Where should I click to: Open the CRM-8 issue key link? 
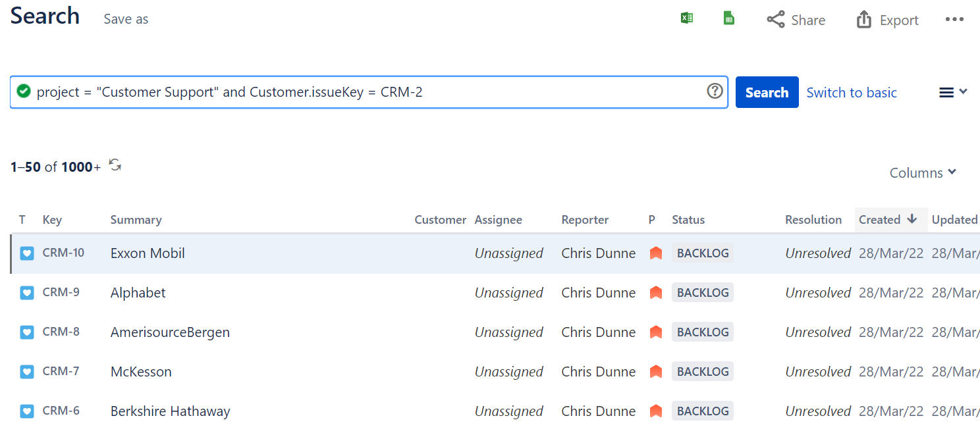click(61, 332)
